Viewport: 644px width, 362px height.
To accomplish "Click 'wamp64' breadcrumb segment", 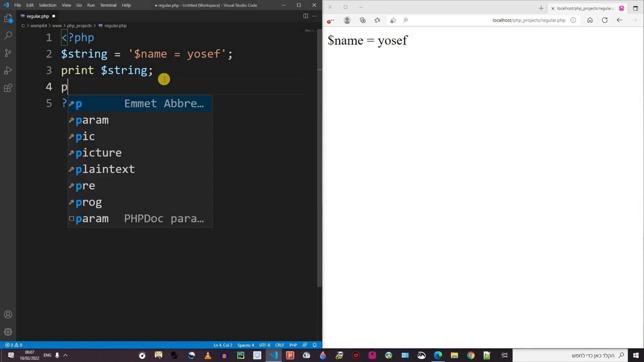I will click(x=38, y=26).
